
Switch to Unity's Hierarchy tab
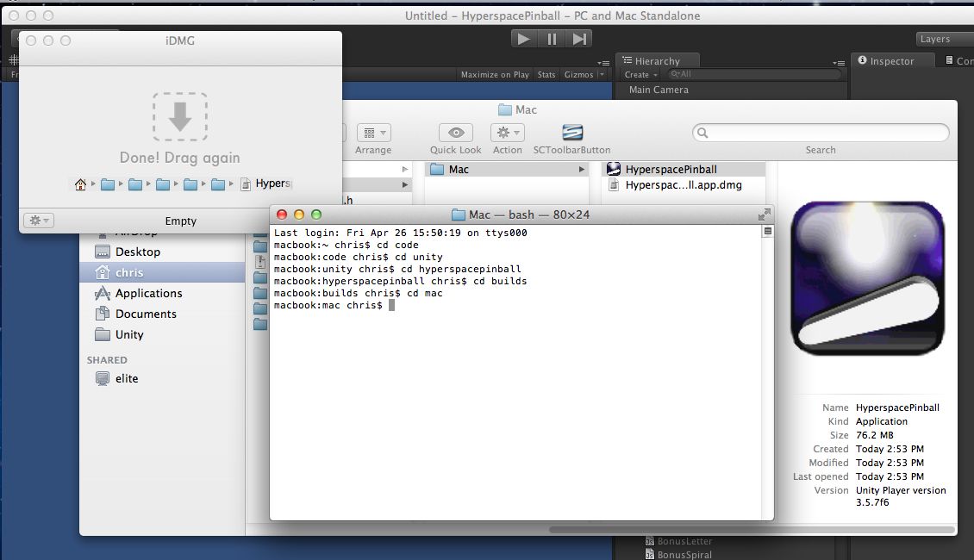pyautogui.click(x=658, y=61)
